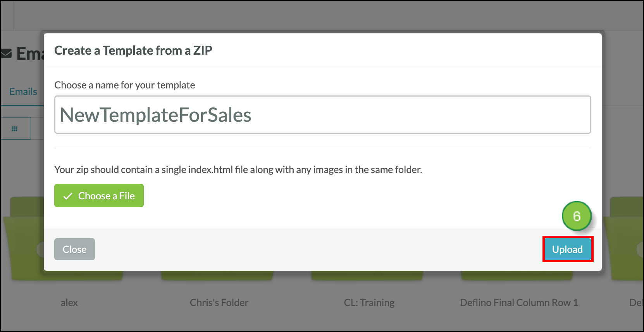Click the Choose a name for your template label
Screen dimensions: 644x332
pyautogui.click(x=125, y=85)
